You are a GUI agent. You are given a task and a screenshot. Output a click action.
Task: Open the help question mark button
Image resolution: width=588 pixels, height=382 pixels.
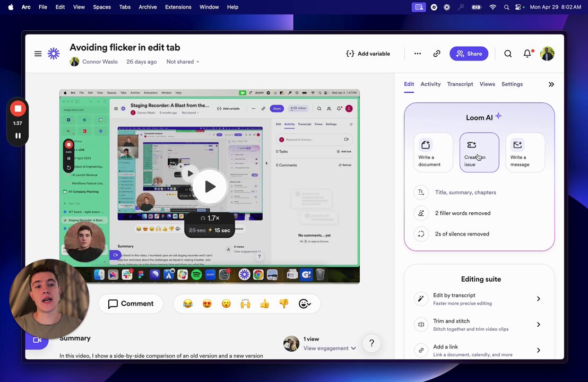[x=371, y=343]
